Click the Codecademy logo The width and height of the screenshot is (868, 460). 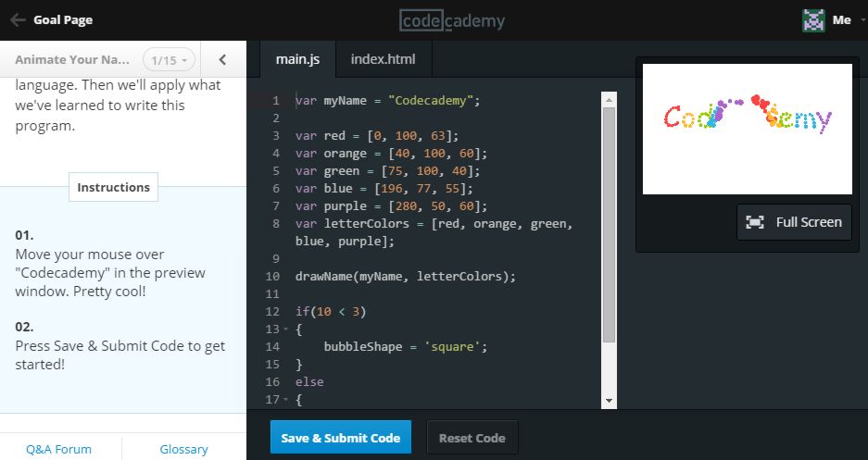452,21
